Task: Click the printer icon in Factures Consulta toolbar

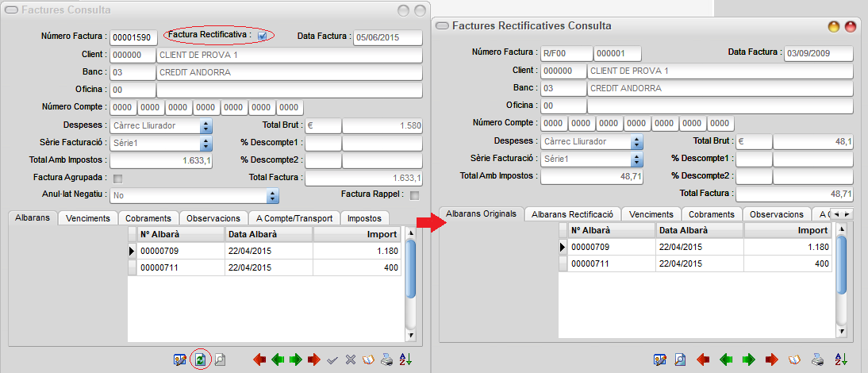Action: click(x=387, y=360)
